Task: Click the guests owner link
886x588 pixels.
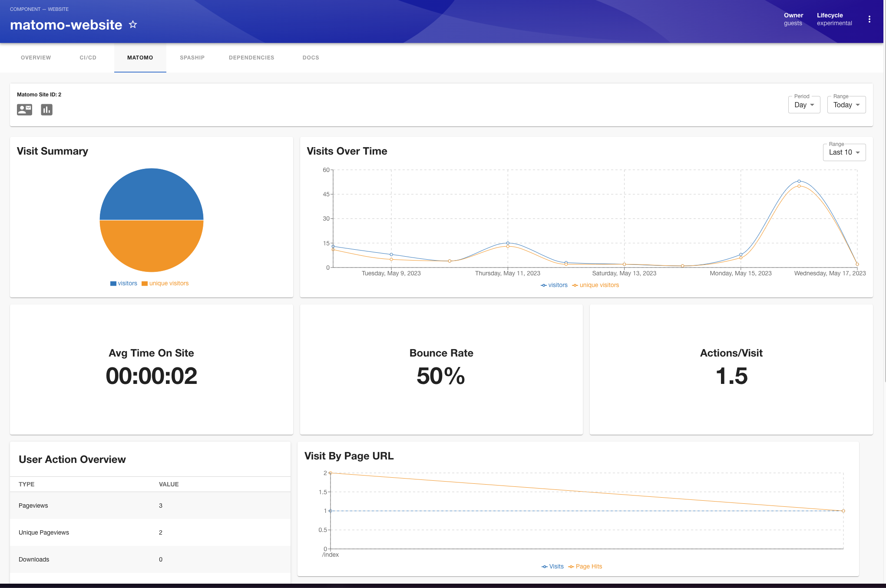Action: [x=793, y=23]
